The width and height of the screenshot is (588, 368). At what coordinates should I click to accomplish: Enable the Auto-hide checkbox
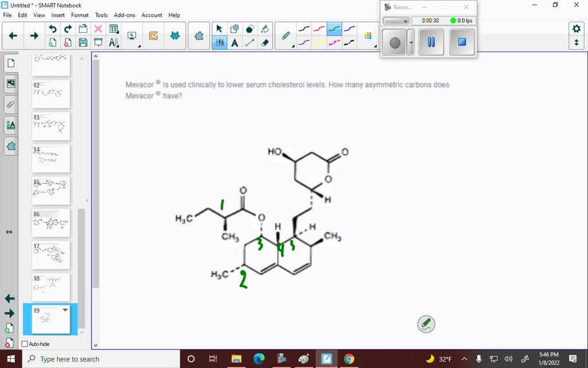point(25,344)
